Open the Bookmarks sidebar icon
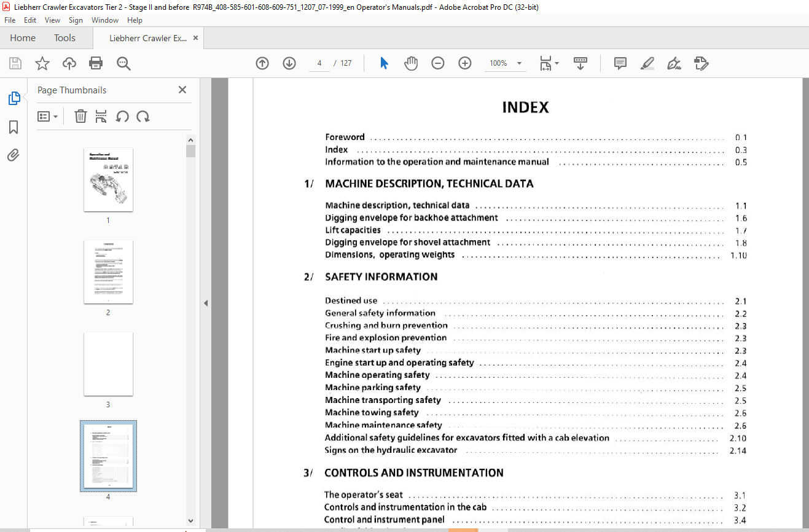The image size is (809, 532). tap(14, 127)
